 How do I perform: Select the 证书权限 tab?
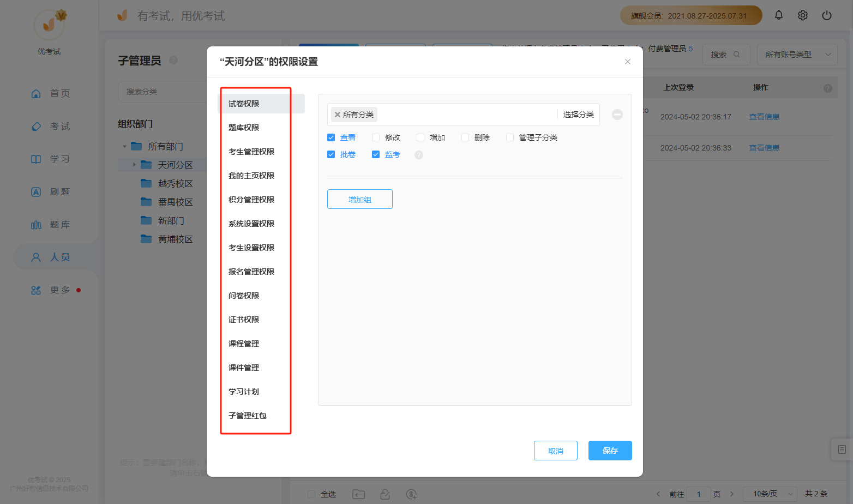click(261, 320)
